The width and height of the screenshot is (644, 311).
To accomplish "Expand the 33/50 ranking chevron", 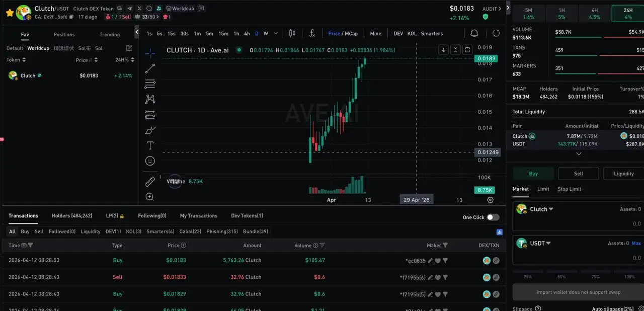I will [x=157, y=17].
